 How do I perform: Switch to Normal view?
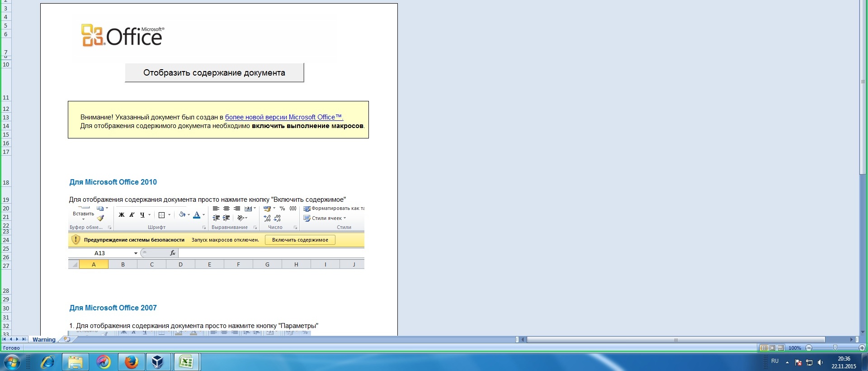pyautogui.click(x=764, y=348)
